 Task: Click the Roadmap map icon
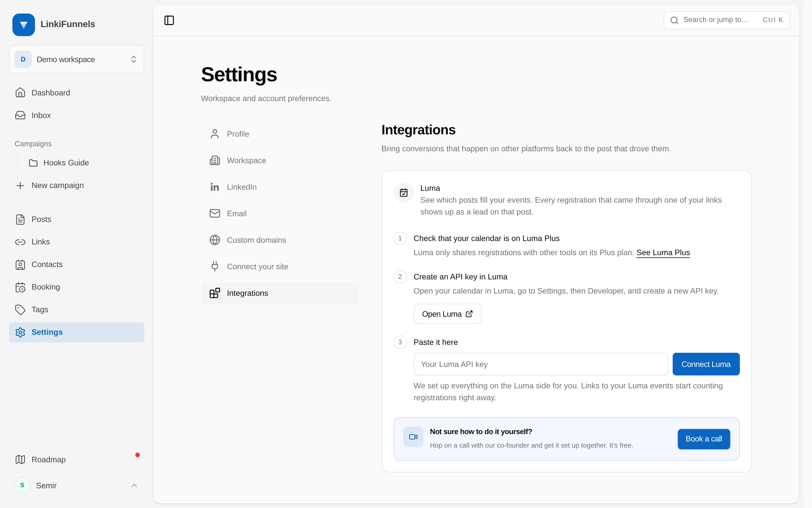(x=20, y=459)
